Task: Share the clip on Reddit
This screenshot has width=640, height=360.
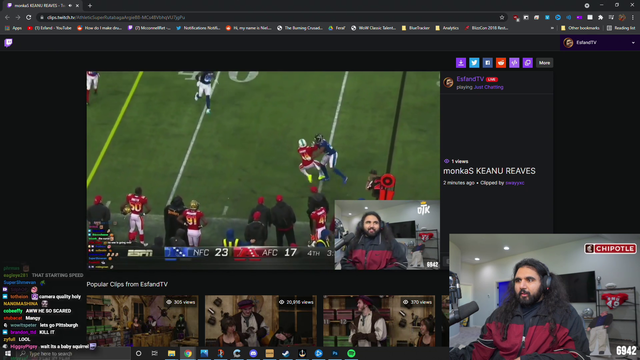Action: pyautogui.click(x=501, y=62)
